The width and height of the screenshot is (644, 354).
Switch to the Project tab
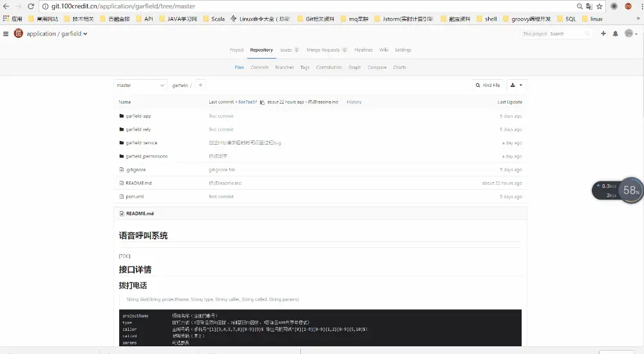(236, 50)
